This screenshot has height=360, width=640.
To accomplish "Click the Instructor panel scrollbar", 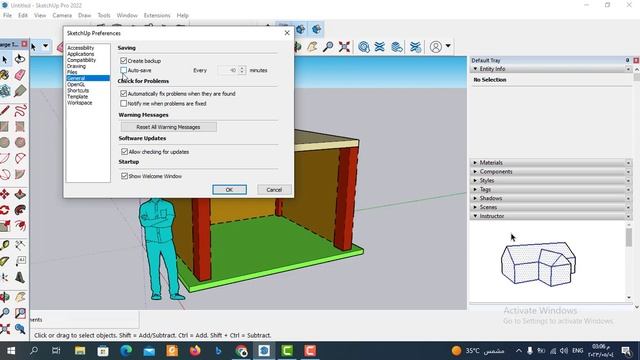I will pos(629,237).
